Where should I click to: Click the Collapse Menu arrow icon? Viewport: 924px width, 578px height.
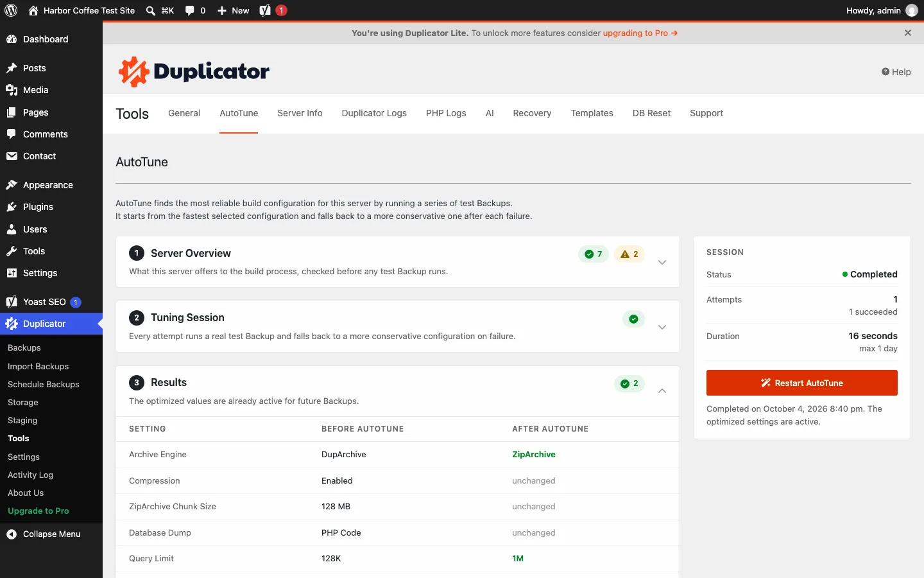pos(12,534)
